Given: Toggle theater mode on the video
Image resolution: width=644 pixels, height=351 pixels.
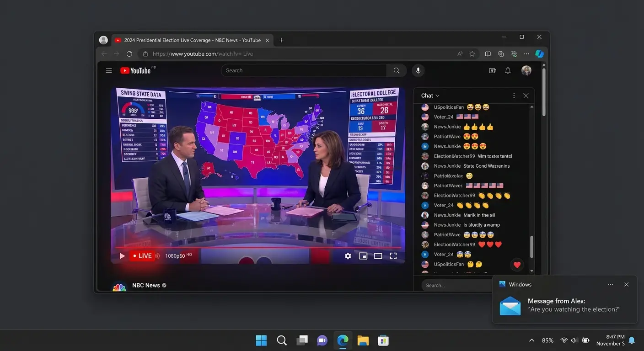Looking at the screenshot, I should 378,256.
